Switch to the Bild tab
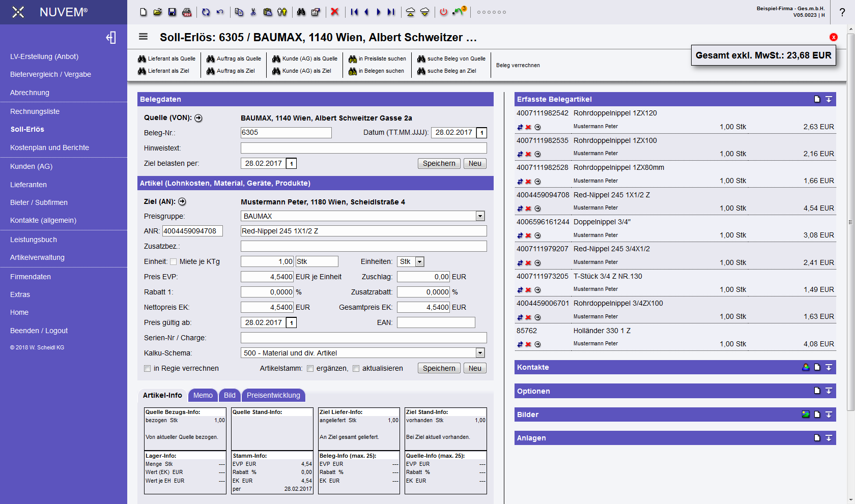Screen dimensions: 855x504 pyautogui.click(x=230, y=395)
